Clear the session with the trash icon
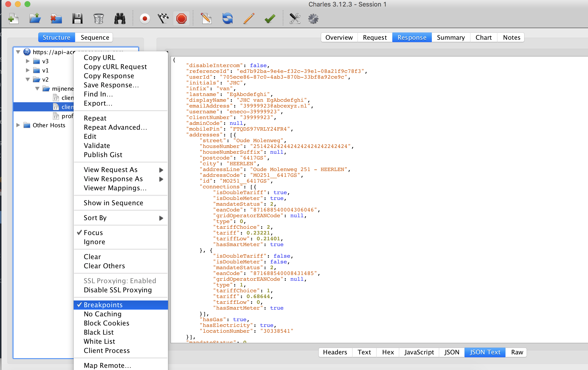This screenshot has height=370, width=588. tap(98, 18)
